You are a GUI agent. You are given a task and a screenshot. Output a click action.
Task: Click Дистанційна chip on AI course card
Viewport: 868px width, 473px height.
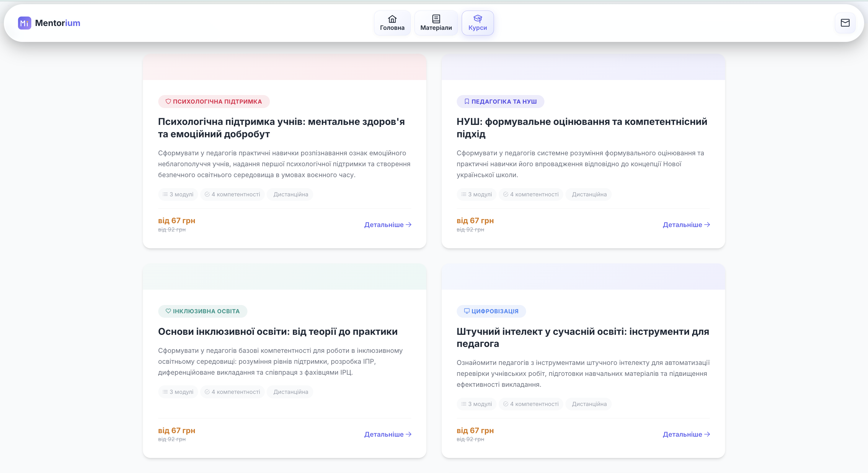[589, 404]
